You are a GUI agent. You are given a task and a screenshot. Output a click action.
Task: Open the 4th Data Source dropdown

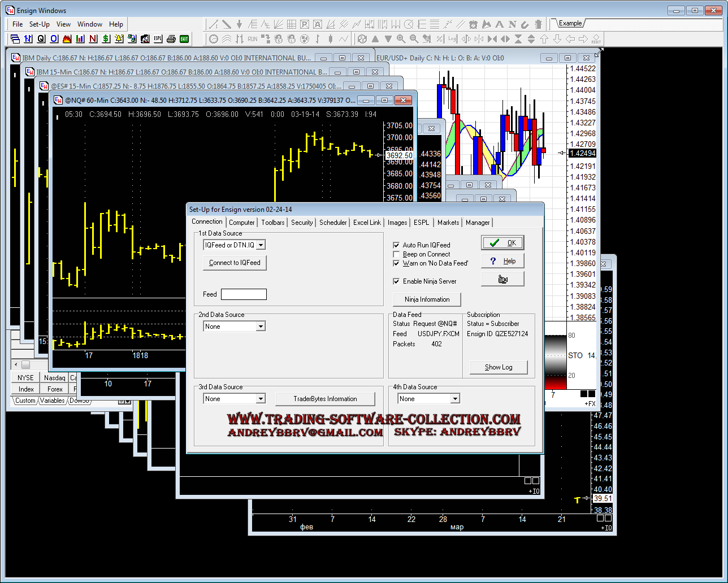pyautogui.click(x=455, y=399)
